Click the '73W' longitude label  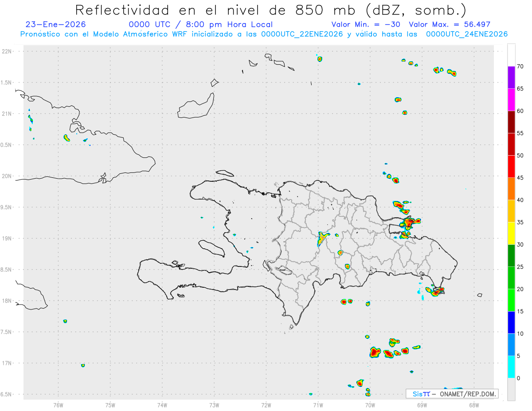[214, 405]
